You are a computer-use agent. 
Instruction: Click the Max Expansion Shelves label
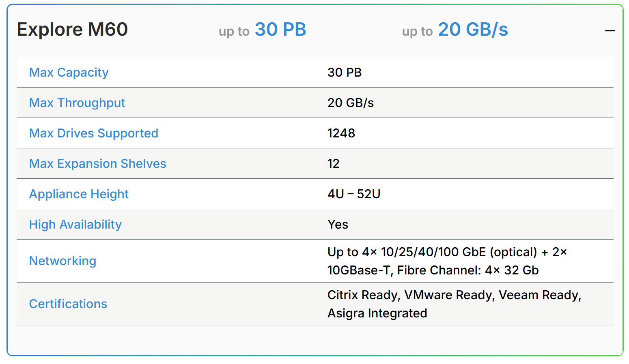point(97,163)
